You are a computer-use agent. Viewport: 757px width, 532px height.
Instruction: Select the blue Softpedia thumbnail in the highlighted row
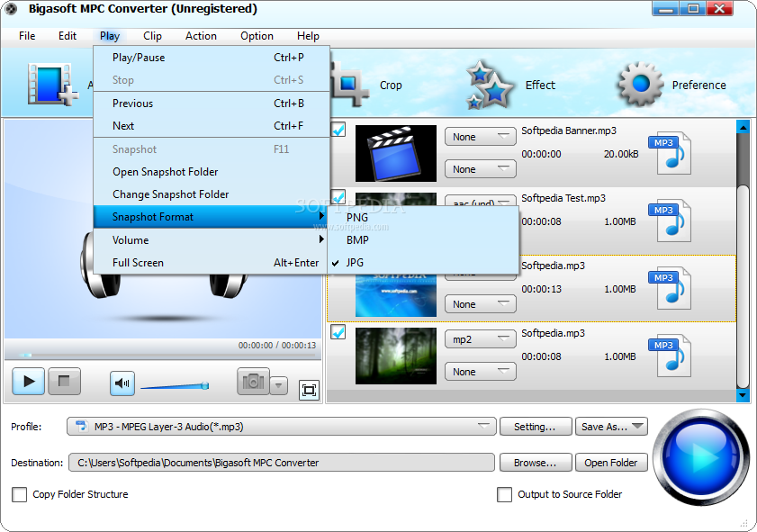click(396, 295)
